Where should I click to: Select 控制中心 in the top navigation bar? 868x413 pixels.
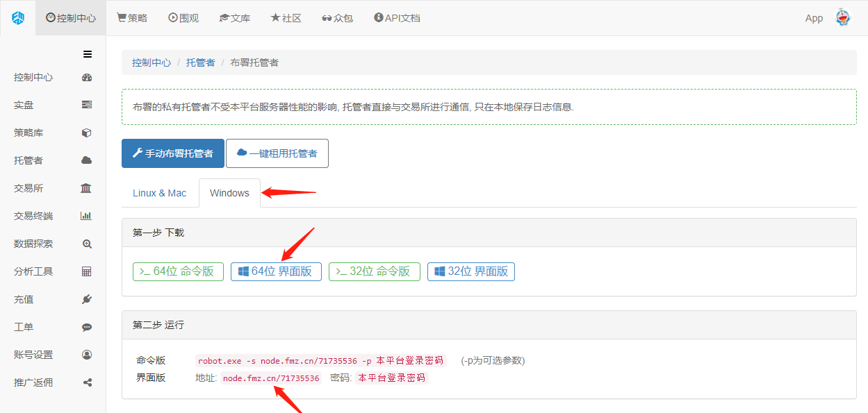[71, 18]
